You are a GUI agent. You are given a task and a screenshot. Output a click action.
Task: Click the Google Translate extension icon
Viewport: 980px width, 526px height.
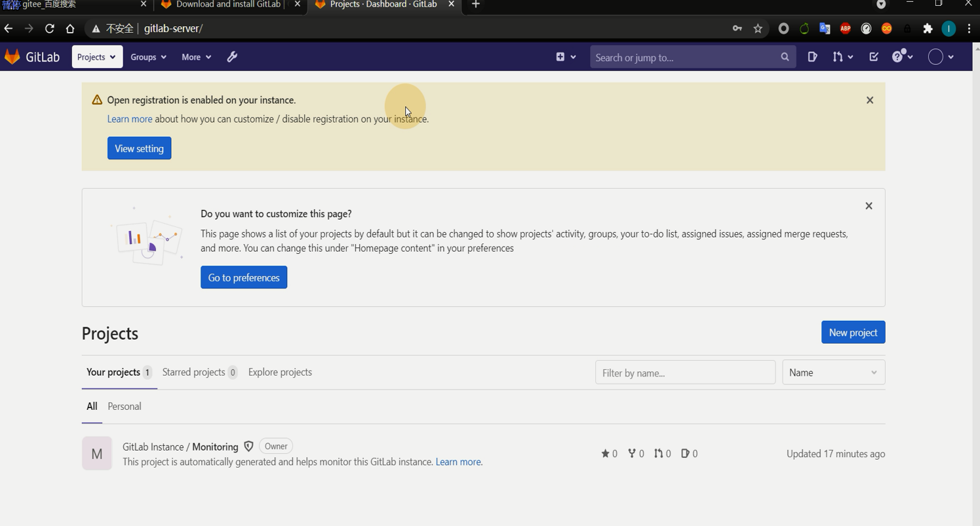point(825,28)
